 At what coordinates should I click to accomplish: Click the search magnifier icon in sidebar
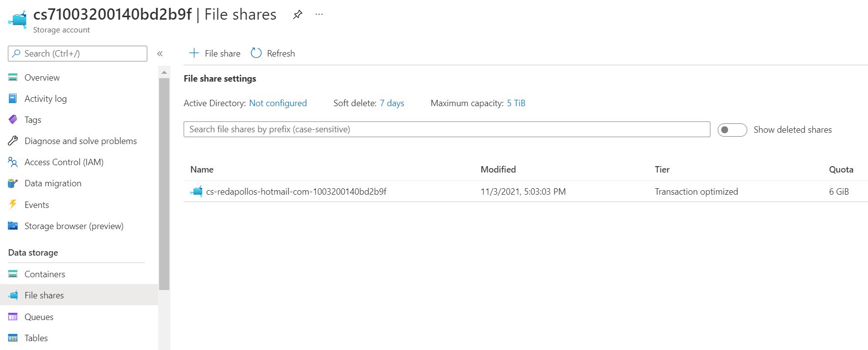coord(17,54)
